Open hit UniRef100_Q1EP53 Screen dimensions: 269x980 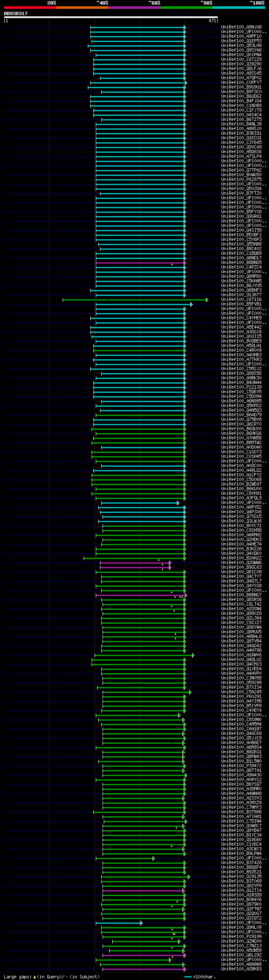coord(241,41)
